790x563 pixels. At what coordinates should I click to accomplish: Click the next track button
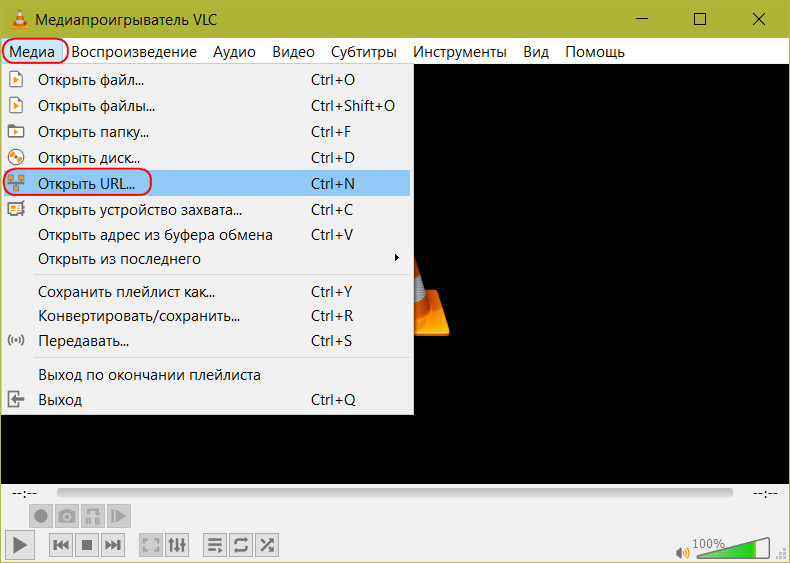pyautogui.click(x=112, y=545)
